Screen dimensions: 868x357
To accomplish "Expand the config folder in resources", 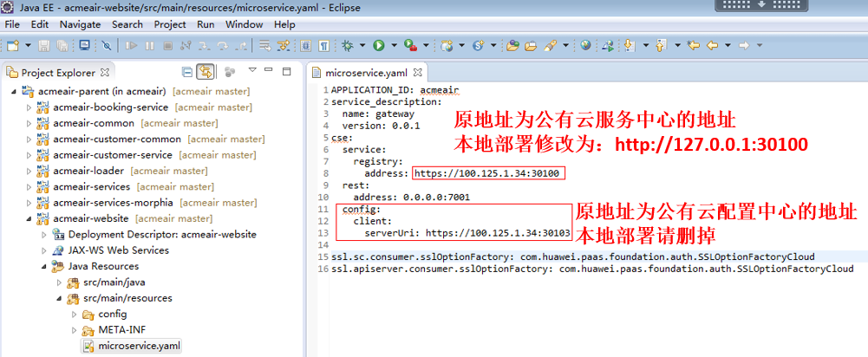I will click(73, 314).
